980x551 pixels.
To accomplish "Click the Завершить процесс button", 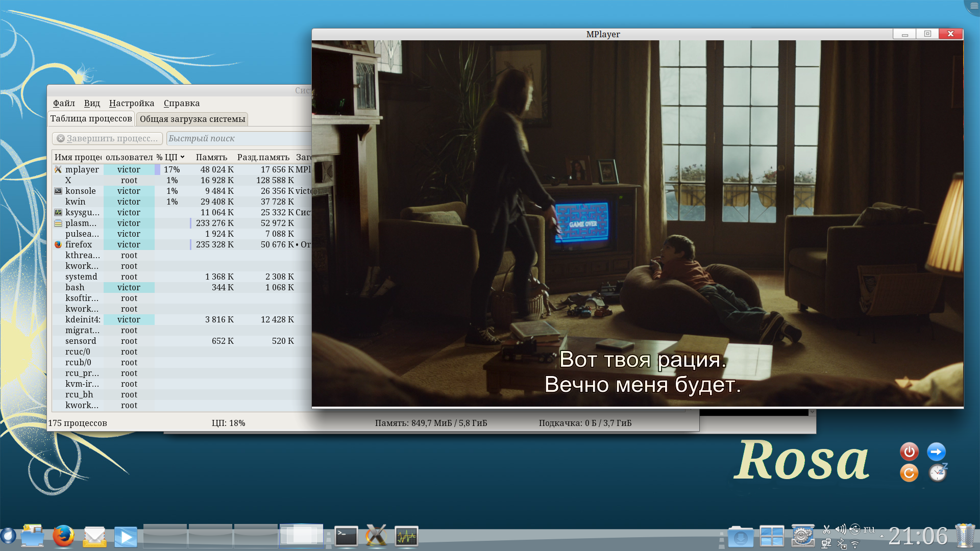I will pos(107,138).
